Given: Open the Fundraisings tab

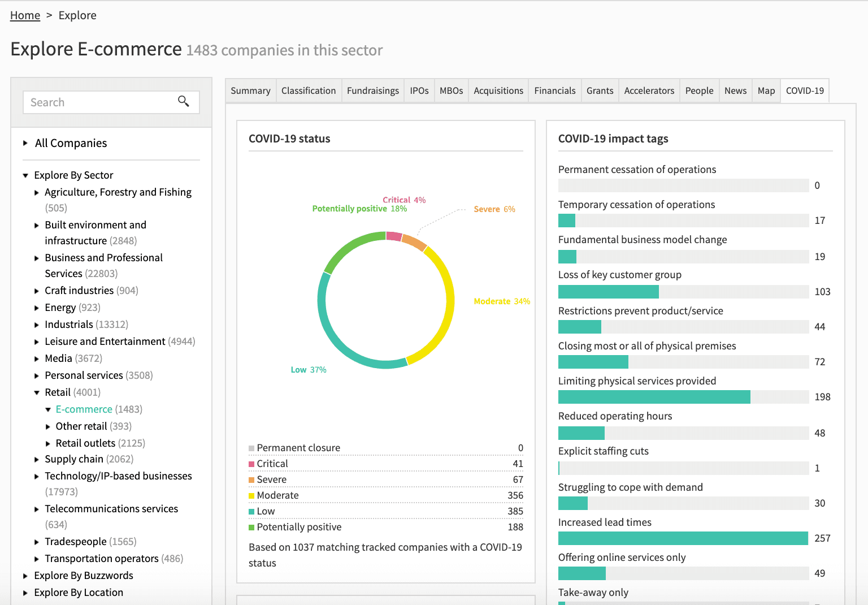Looking at the screenshot, I should coord(373,90).
